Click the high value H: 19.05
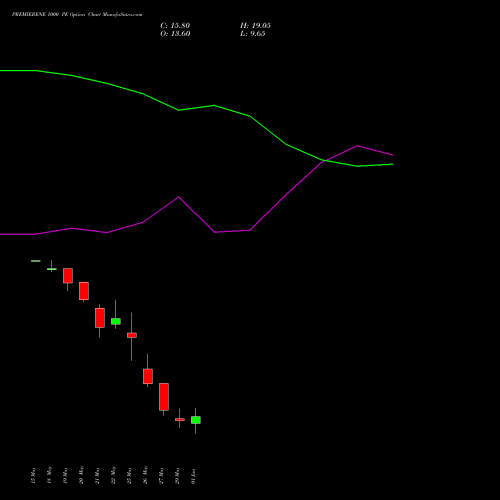 (255, 26)
